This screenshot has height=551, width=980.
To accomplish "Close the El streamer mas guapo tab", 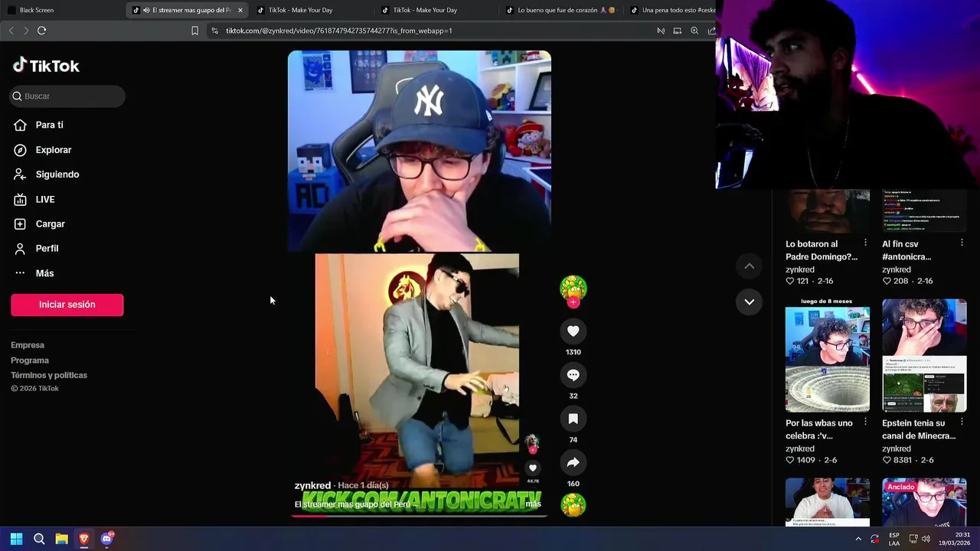I will click(x=240, y=10).
